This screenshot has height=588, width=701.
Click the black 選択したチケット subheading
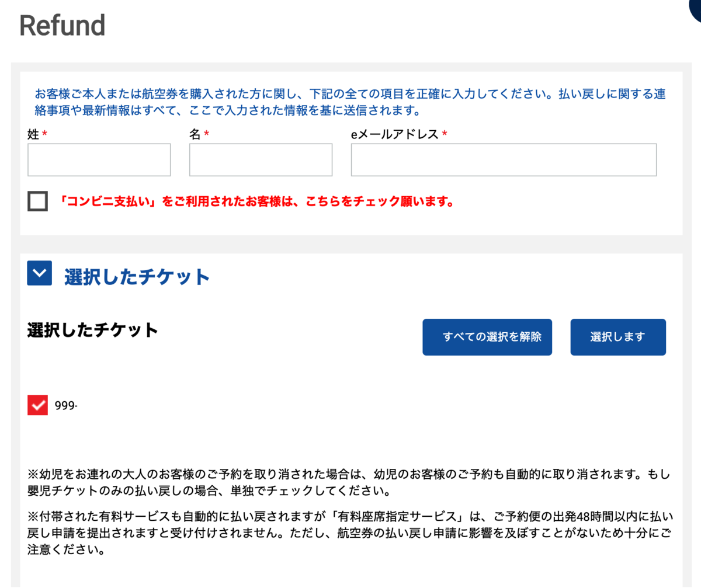click(93, 330)
